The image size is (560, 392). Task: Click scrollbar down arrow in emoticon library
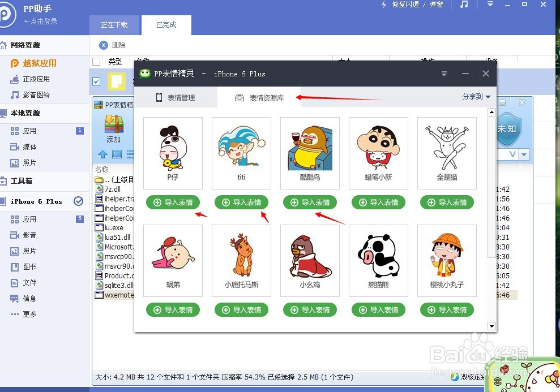point(492,326)
